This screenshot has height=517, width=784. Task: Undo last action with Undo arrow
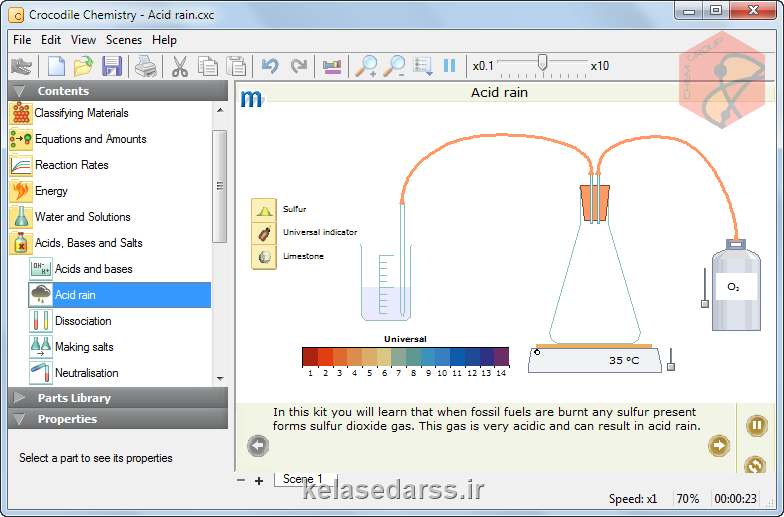point(270,66)
